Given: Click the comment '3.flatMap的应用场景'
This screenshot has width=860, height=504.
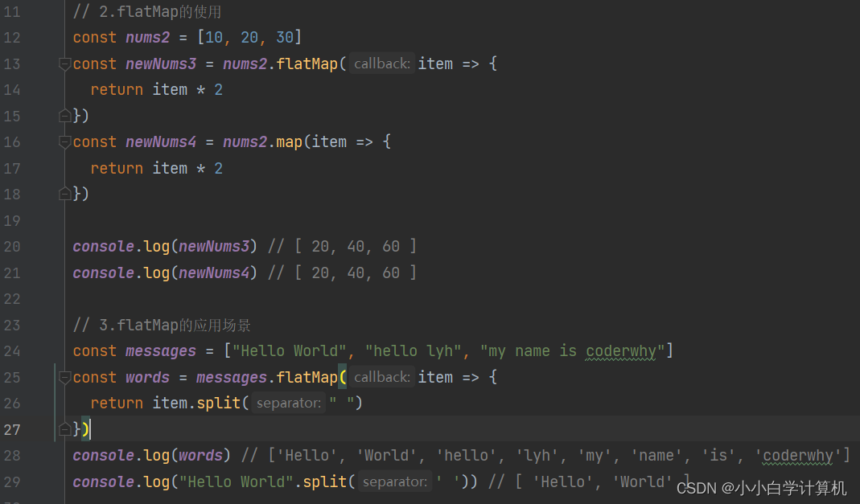Looking at the screenshot, I should point(162,325).
